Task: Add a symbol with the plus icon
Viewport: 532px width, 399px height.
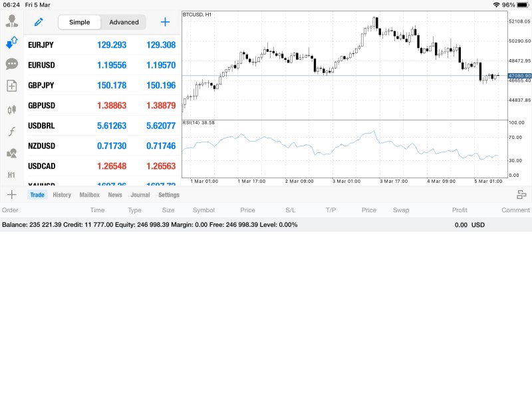Action: pos(165,22)
